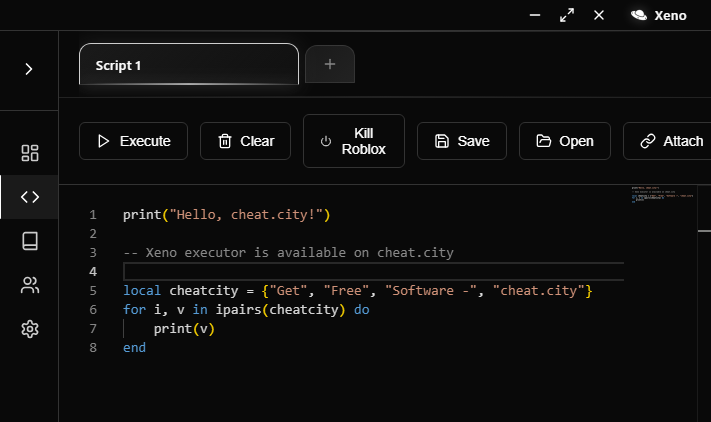Open the dashboard grid icon in the sidebar
711x422 pixels.
(x=29, y=153)
